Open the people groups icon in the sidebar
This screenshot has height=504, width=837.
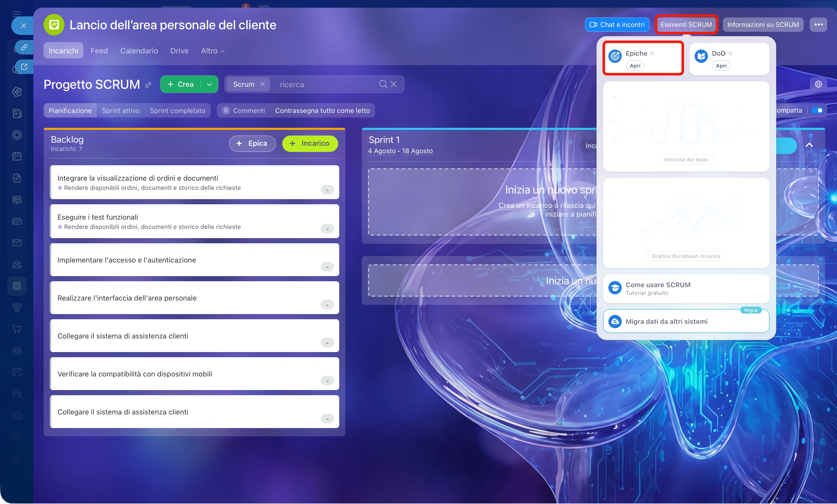(17, 264)
